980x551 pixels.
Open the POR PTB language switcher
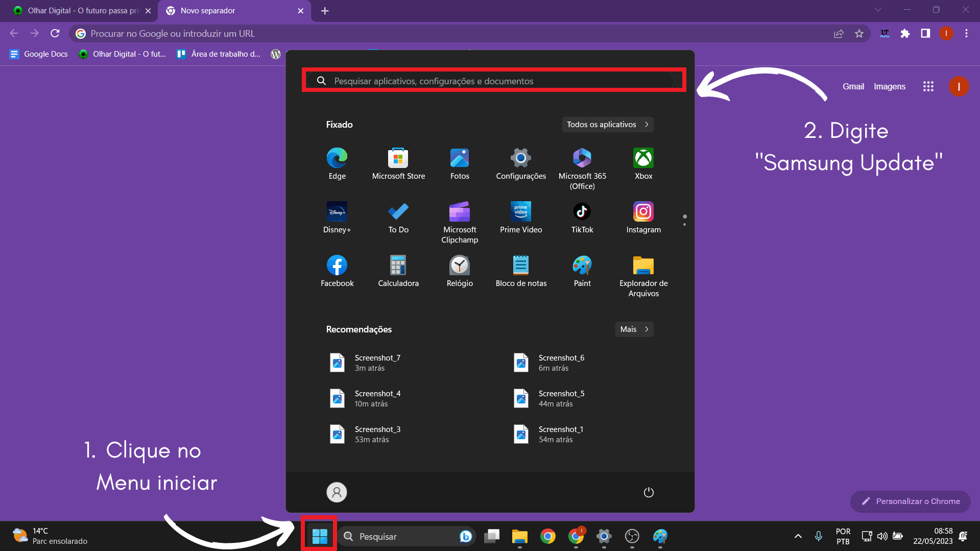tap(843, 536)
